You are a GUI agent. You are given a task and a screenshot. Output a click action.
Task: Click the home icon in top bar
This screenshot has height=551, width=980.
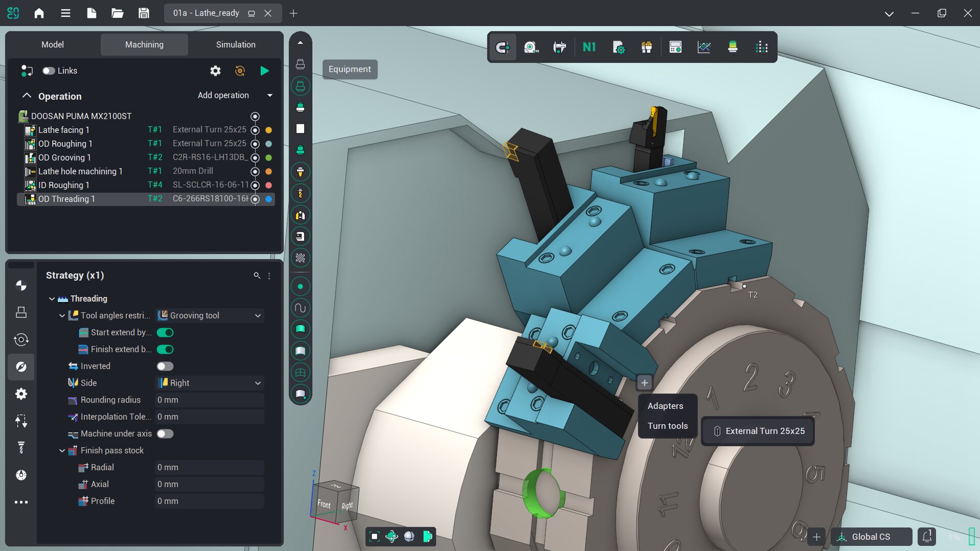(39, 13)
